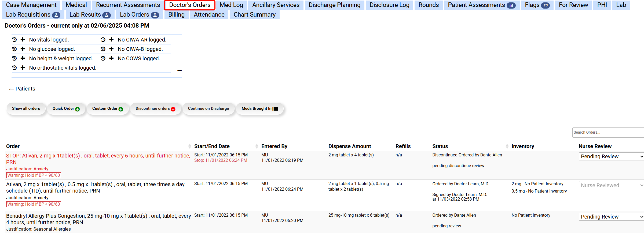Toggle Show all orders button
644x233 pixels.
[26, 108]
